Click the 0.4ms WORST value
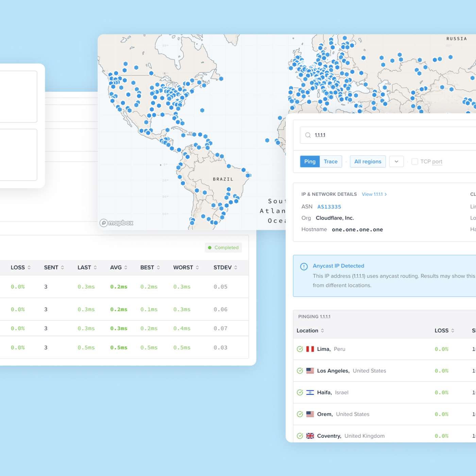Screen dimensions: 476x476 point(182,329)
